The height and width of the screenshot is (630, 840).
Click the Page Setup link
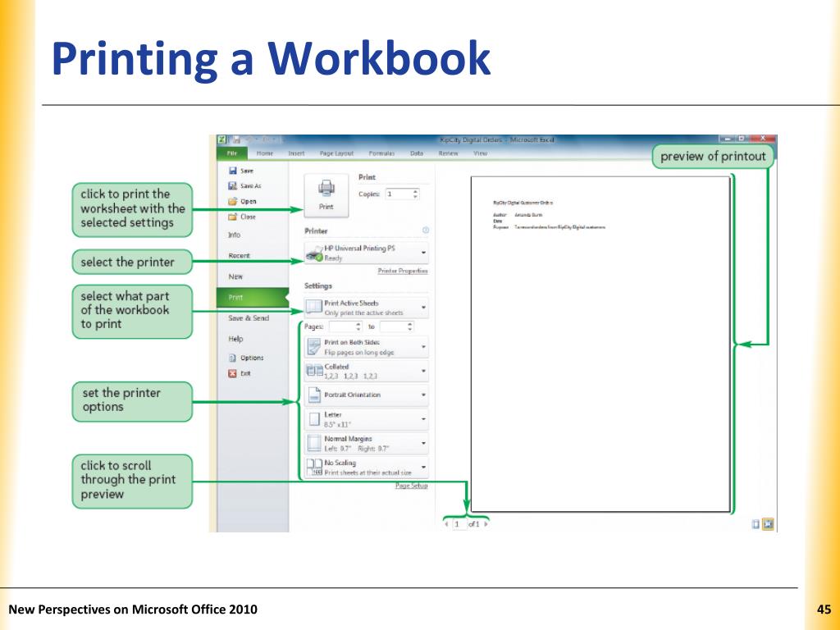pos(412,486)
